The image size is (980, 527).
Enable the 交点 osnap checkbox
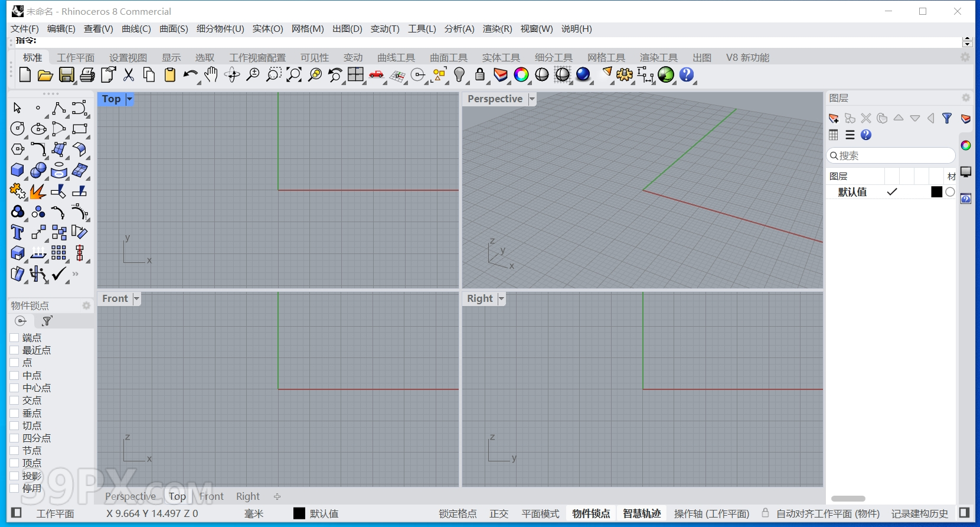coord(15,400)
